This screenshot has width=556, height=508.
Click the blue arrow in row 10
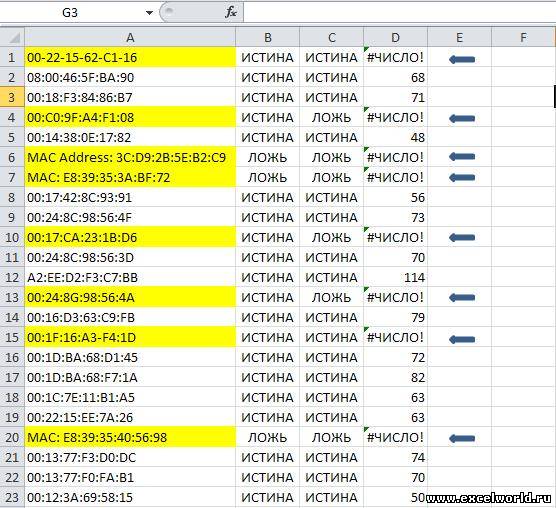(x=462, y=238)
